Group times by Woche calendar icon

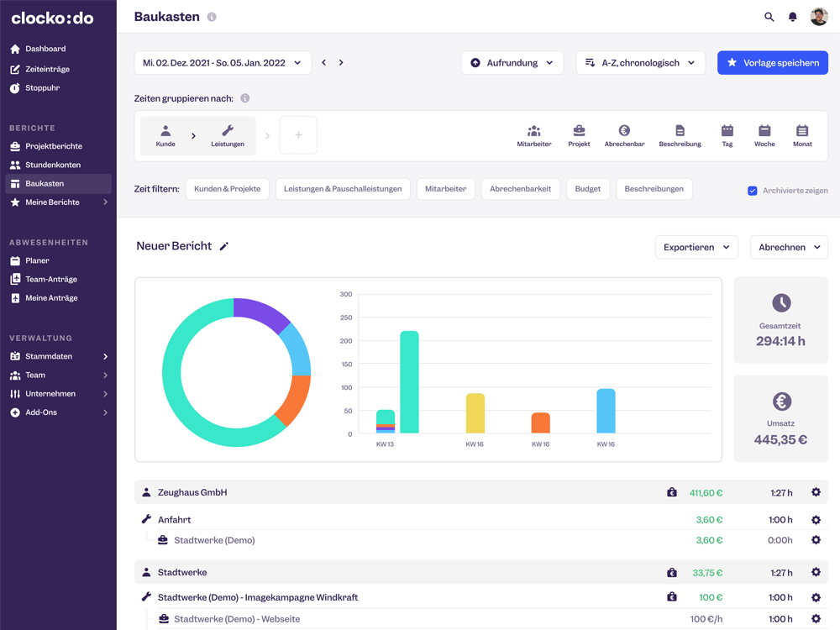pyautogui.click(x=764, y=131)
